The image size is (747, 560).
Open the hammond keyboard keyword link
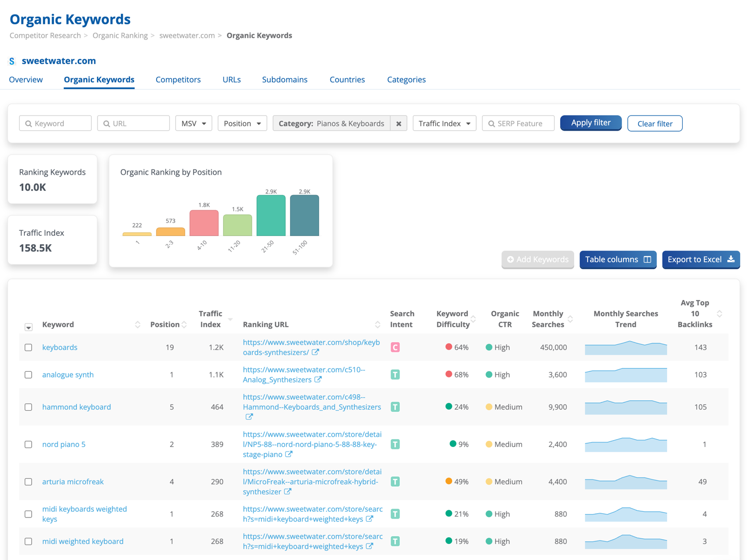click(76, 407)
